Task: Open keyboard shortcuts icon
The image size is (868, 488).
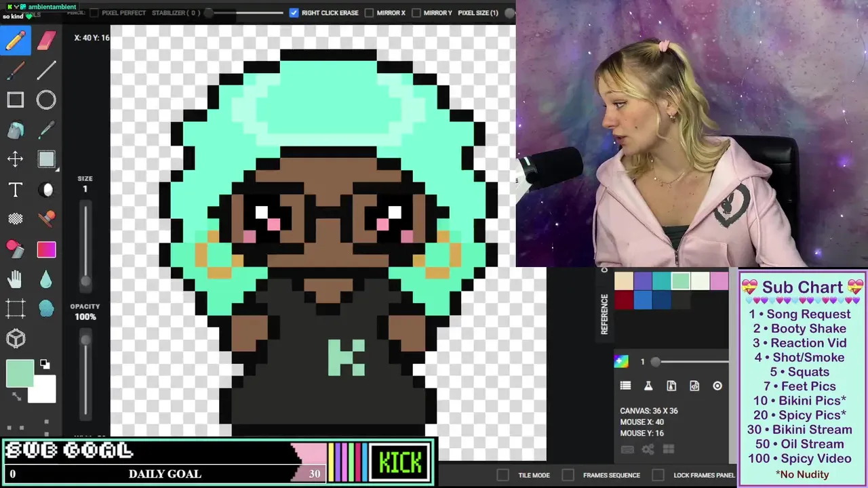Action: 627,449
